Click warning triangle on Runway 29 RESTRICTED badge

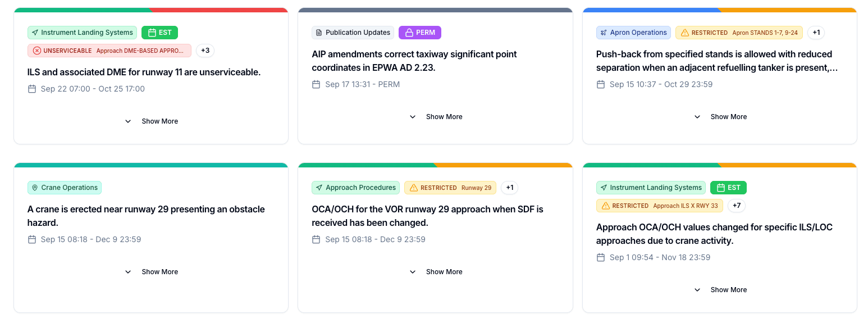coord(414,188)
